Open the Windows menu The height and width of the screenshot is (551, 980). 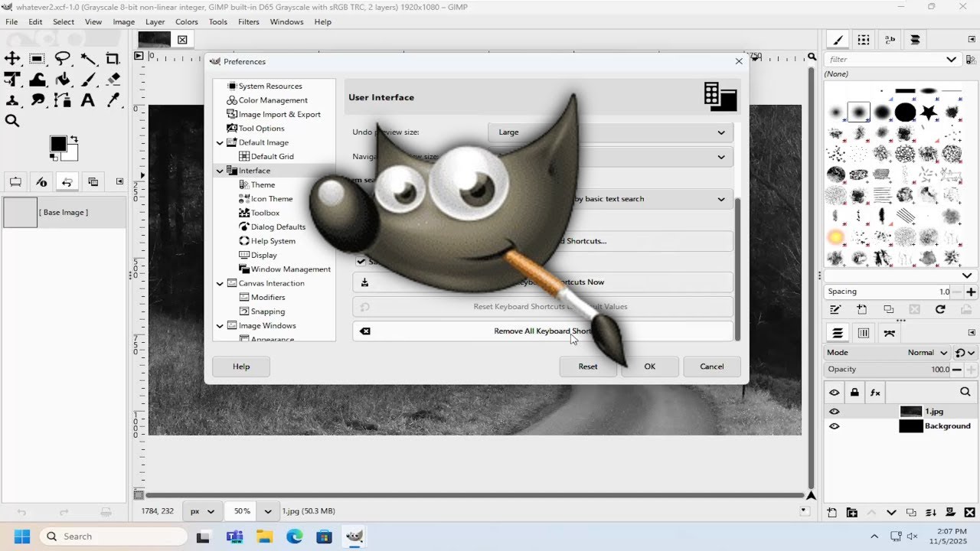(x=286, y=21)
